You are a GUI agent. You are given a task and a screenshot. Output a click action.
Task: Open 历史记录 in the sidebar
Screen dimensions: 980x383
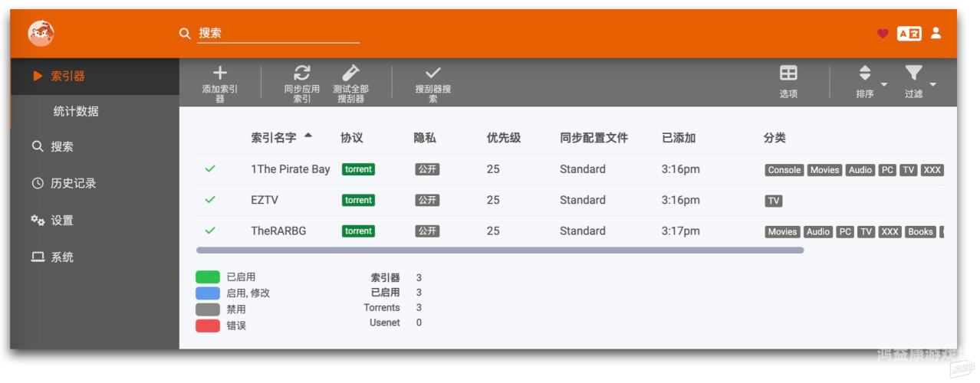[73, 184]
